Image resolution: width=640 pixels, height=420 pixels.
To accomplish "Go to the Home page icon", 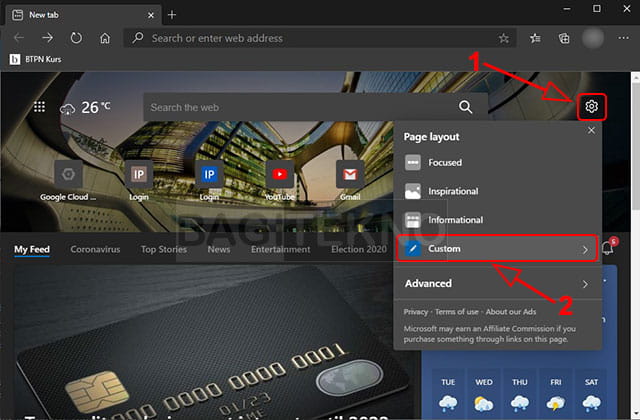I will [105, 38].
